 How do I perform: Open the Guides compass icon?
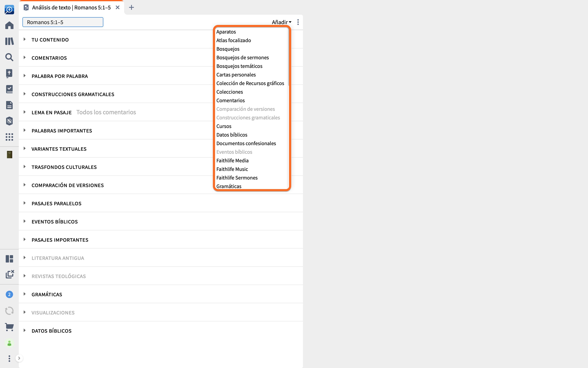(x=9, y=121)
